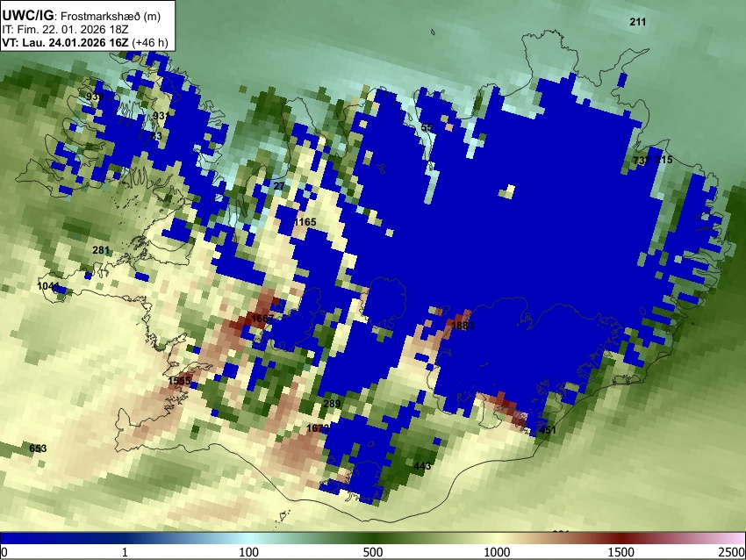Click the 1883 value label on map
The image size is (746, 560).
463,326
